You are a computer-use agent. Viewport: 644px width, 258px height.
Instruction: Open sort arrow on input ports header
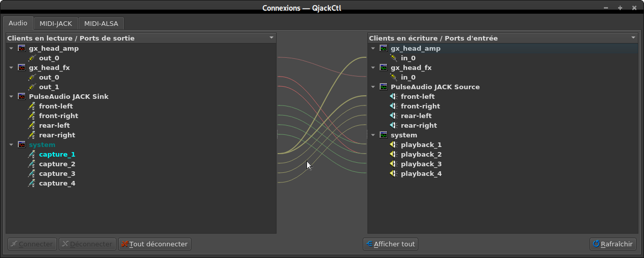coord(633,38)
